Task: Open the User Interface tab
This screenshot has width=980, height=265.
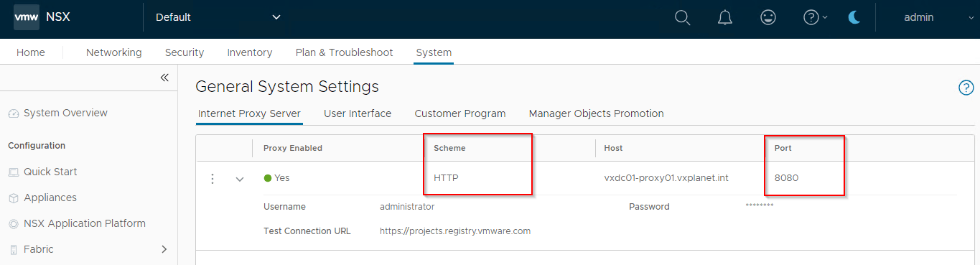Action: [358, 113]
